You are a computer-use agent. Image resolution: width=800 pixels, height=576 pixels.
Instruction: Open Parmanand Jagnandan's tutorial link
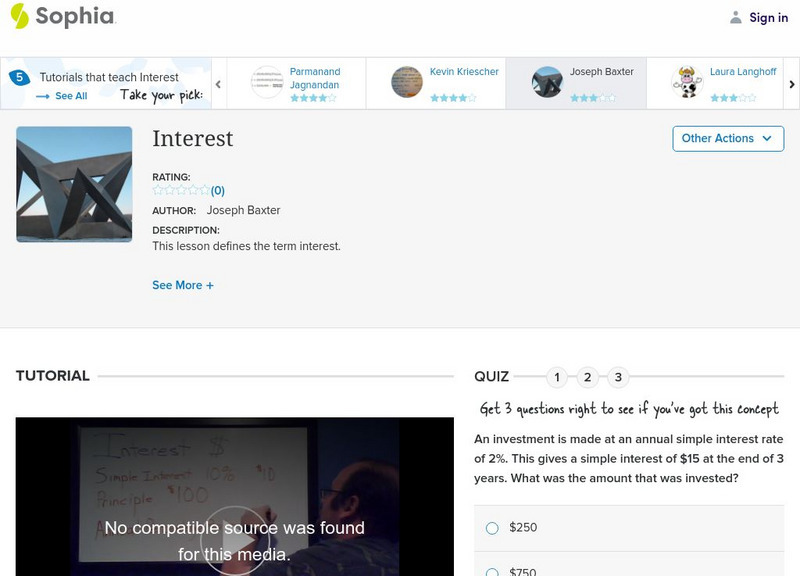pyautogui.click(x=315, y=78)
